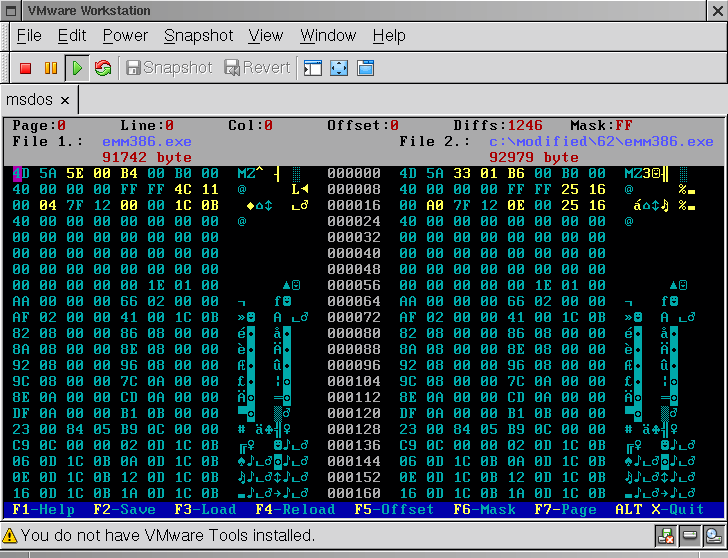
Task: Open the Edit menu
Action: point(72,35)
